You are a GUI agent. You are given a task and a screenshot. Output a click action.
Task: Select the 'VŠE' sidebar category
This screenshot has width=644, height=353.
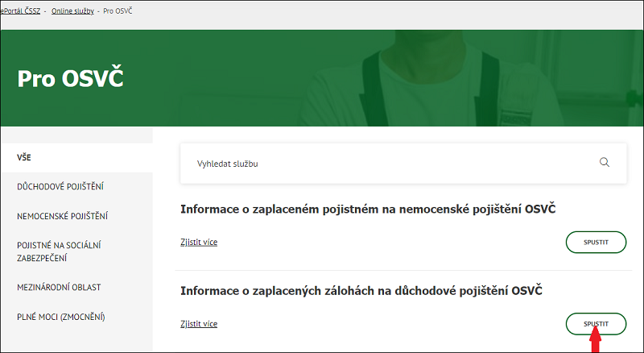tap(24, 157)
